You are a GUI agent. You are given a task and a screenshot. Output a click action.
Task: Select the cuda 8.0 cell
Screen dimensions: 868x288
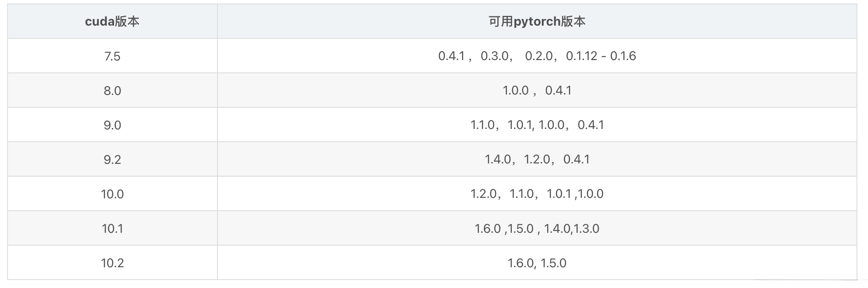pos(112,91)
